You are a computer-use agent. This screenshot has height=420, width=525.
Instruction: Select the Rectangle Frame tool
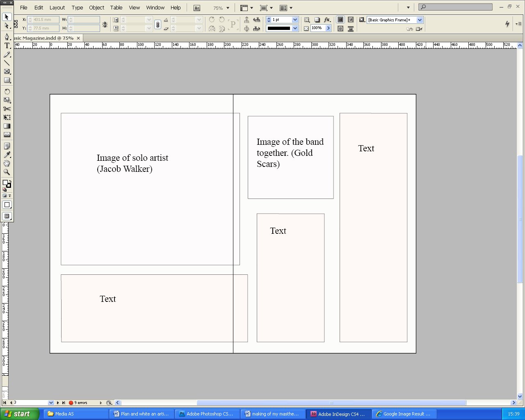point(7,71)
